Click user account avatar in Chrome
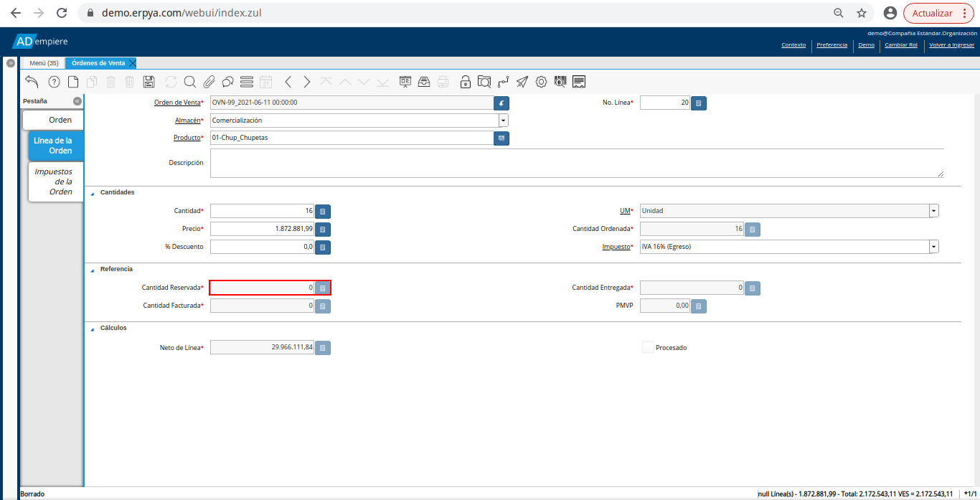980x500 pixels. point(890,13)
